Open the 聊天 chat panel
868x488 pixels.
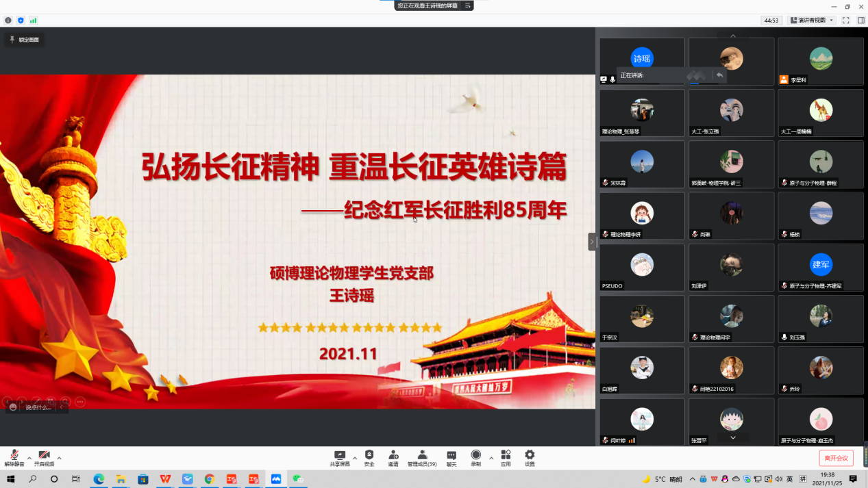(451, 456)
